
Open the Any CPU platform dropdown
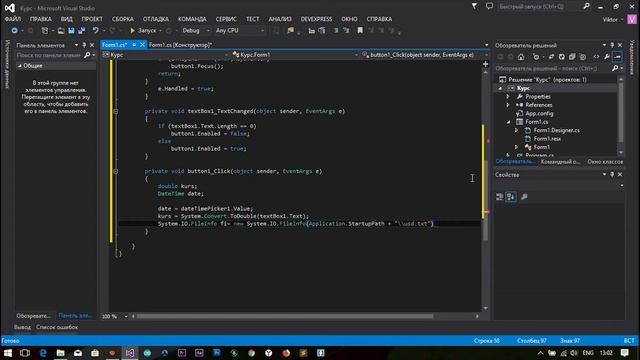click(240, 31)
